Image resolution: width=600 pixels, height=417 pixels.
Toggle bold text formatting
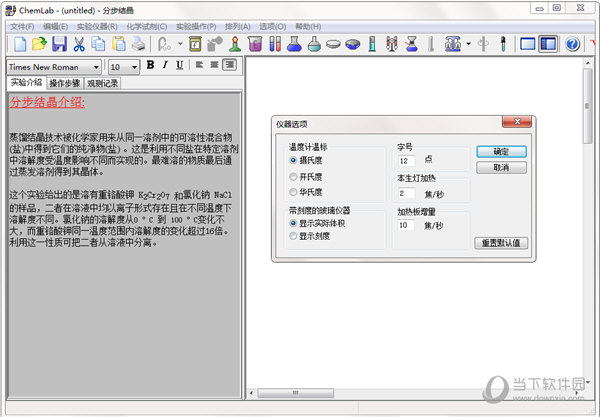[x=150, y=65]
